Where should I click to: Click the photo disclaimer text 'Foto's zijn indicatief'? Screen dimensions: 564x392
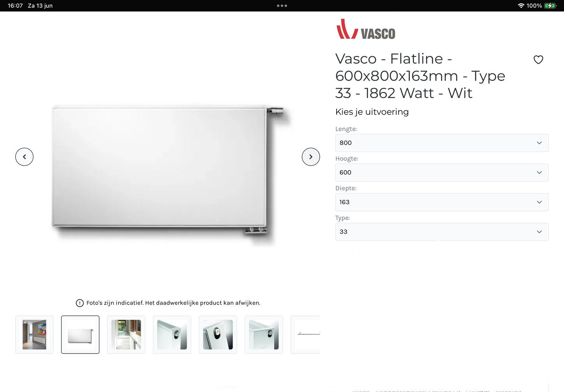pyautogui.click(x=173, y=303)
